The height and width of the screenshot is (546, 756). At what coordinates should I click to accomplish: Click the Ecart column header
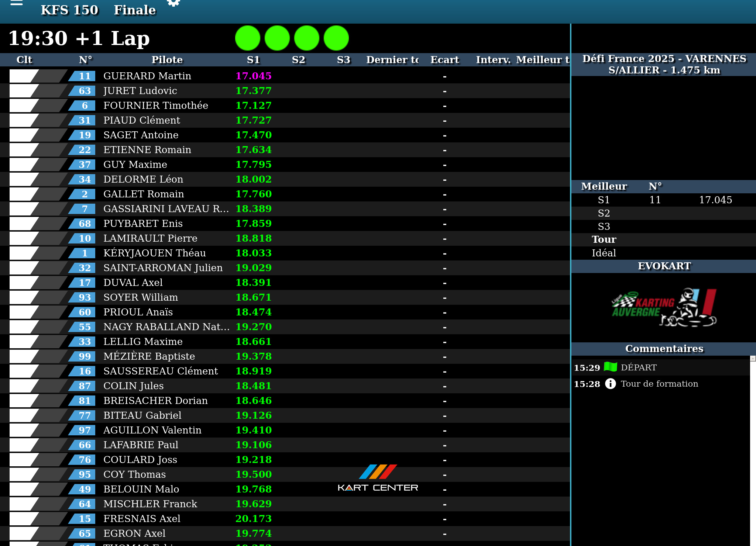pos(444,60)
